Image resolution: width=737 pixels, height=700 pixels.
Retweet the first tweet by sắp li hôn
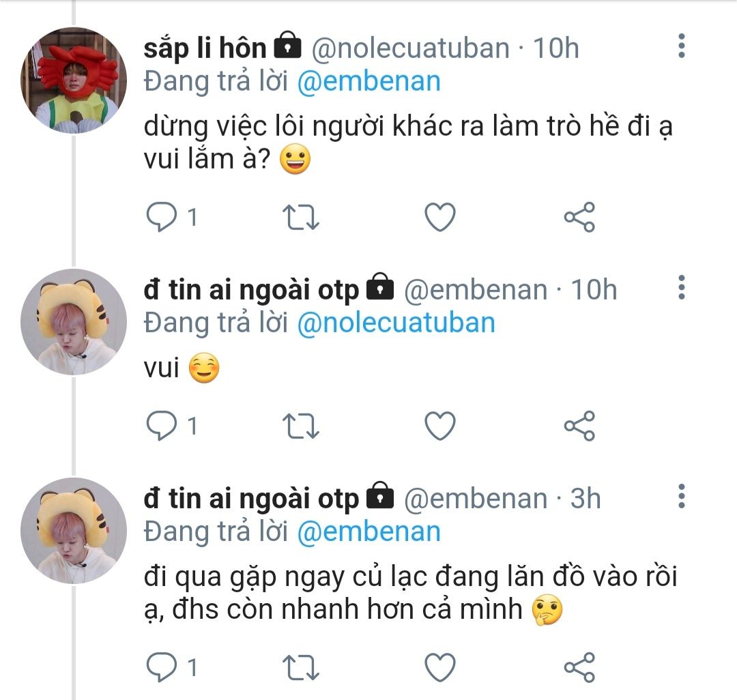[301, 218]
